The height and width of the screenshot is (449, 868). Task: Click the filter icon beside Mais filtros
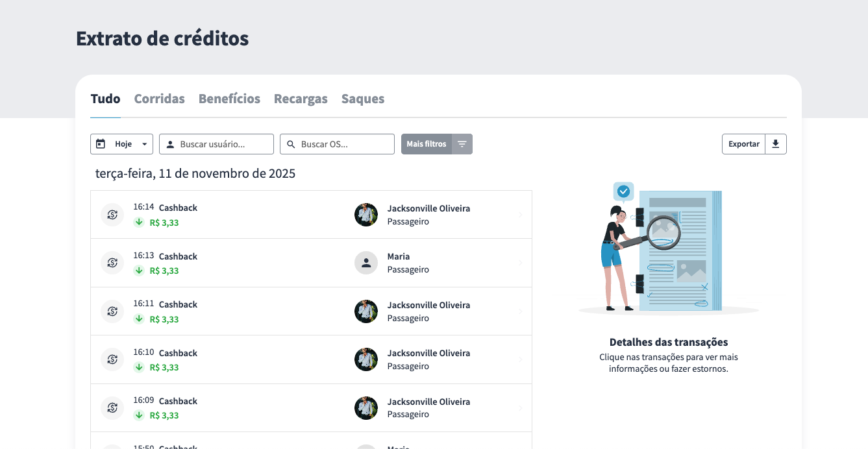point(462,144)
